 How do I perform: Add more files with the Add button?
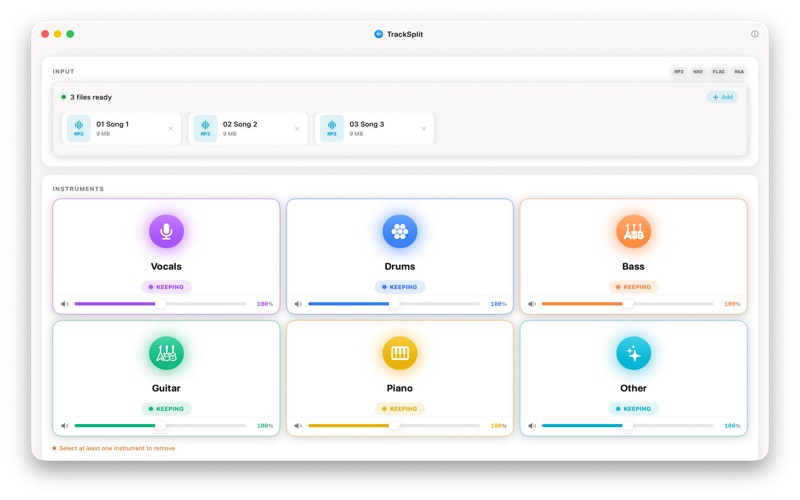tap(722, 97)
